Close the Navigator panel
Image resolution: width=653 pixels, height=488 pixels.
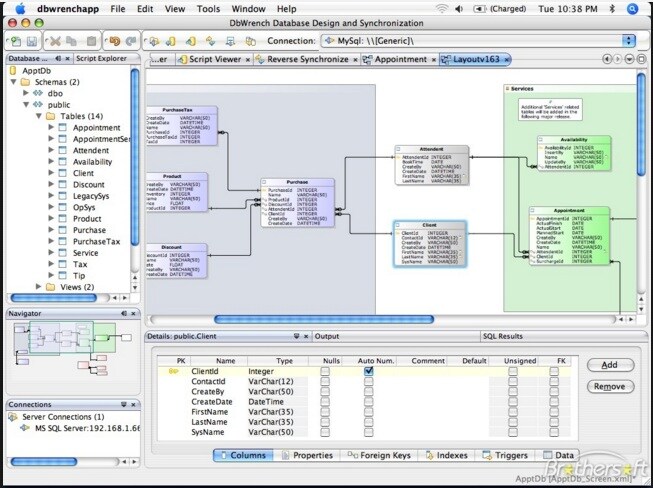pos(133,314)
